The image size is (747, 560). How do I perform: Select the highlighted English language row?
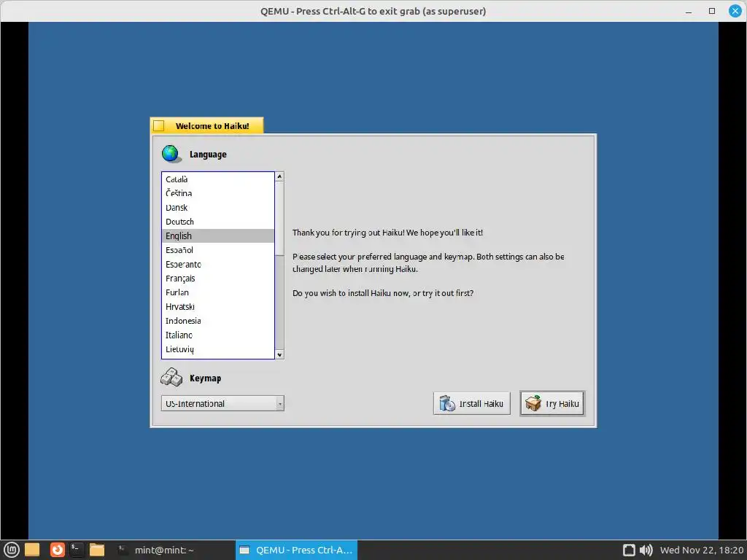[x=217, y=236]
